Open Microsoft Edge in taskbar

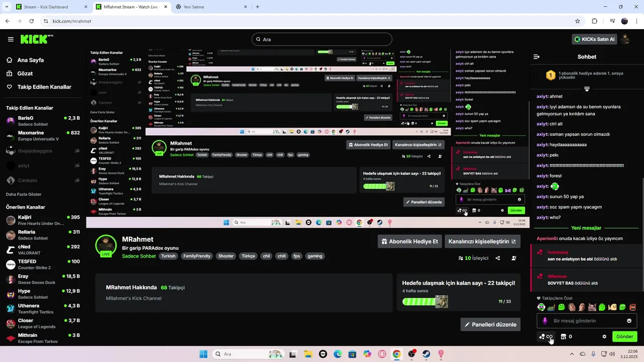click(338, 354)
